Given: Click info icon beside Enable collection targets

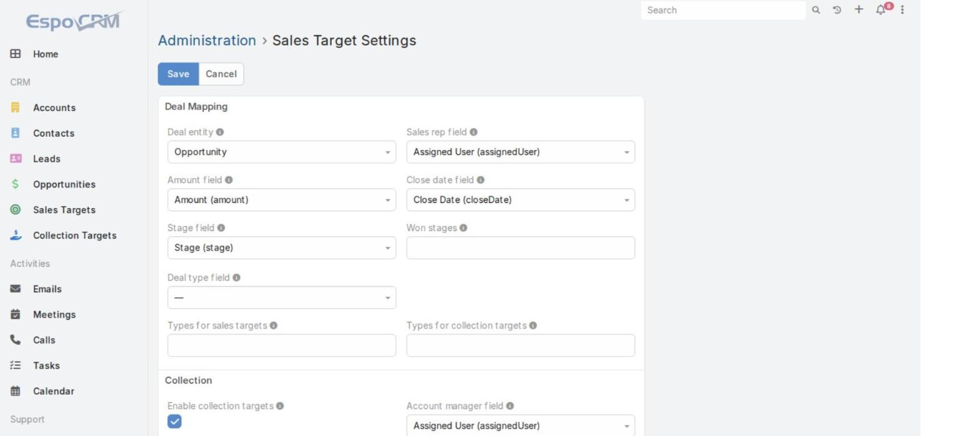Looking at the screenshot, I should pyautogui.click(x=280, y=406).
